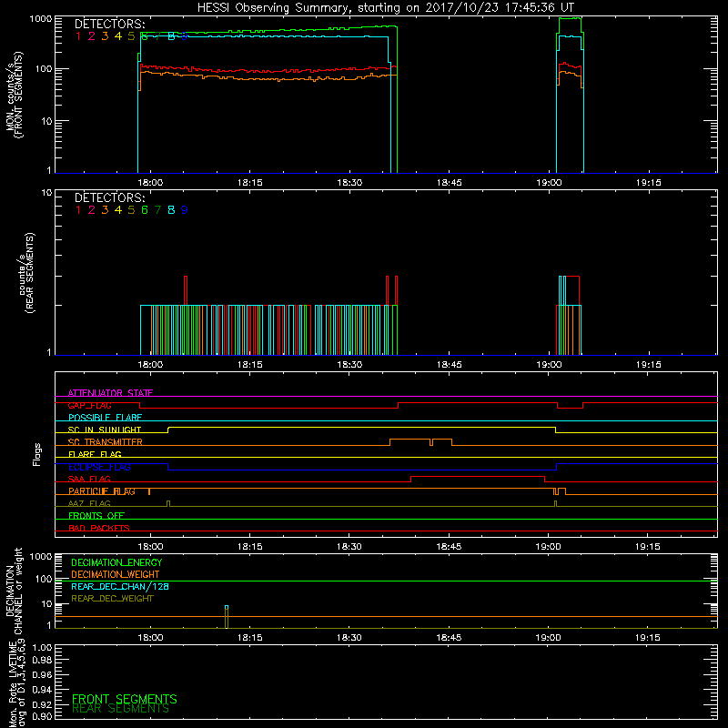
Task: Click 1000 y-axis label of decimation plot
Action: (x=41, y=557)
